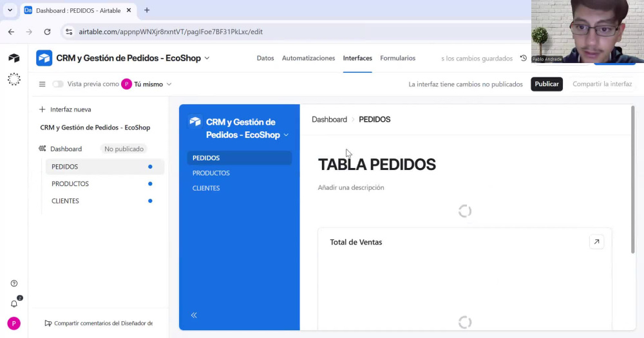Open the account avatar P in the sidebar
The height and width of the screenshot is (338, 644).
tap(14, 324)
